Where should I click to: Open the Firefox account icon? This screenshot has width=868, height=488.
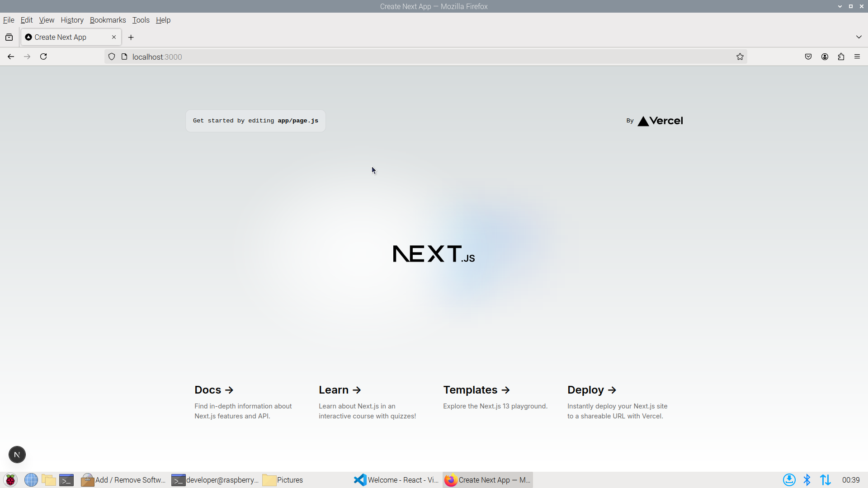[x=825, y=56]
